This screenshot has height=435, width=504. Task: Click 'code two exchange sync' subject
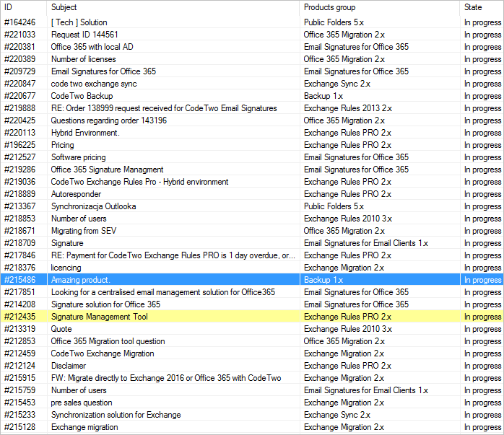coord(94,84)
